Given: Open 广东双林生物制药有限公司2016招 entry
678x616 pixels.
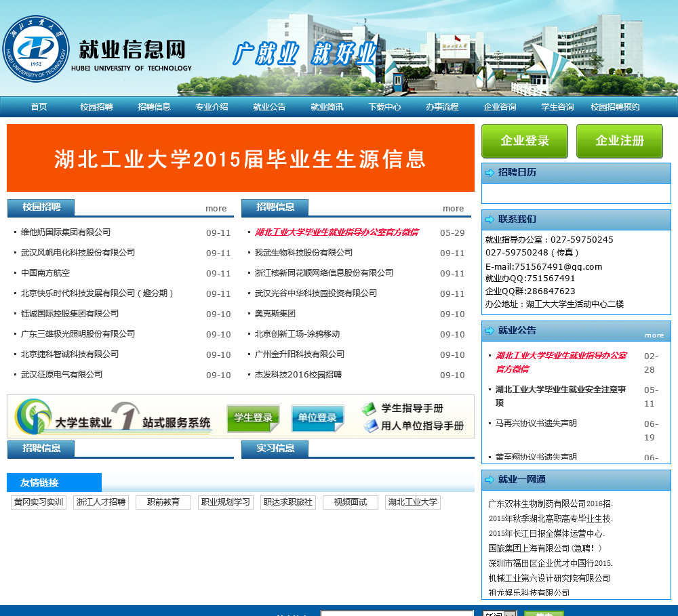Looking at the screenshot, I should pyautogui.click(x=551, y=504).
